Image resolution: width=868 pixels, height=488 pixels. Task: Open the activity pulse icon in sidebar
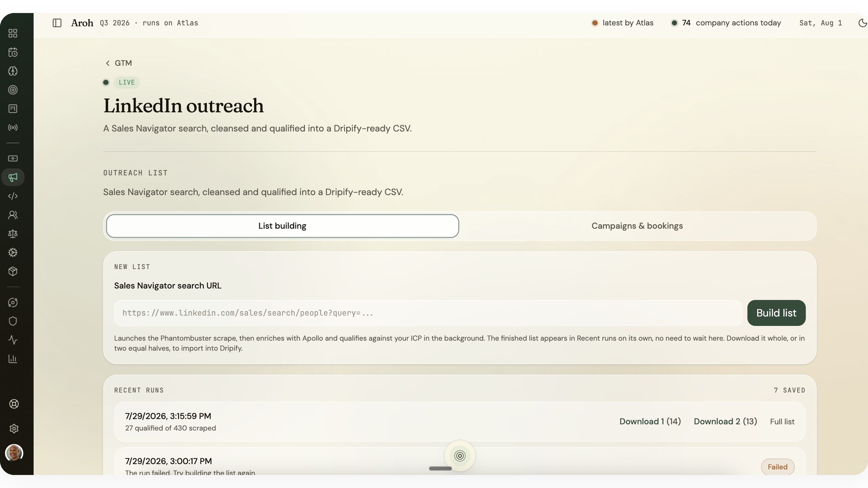13,340
